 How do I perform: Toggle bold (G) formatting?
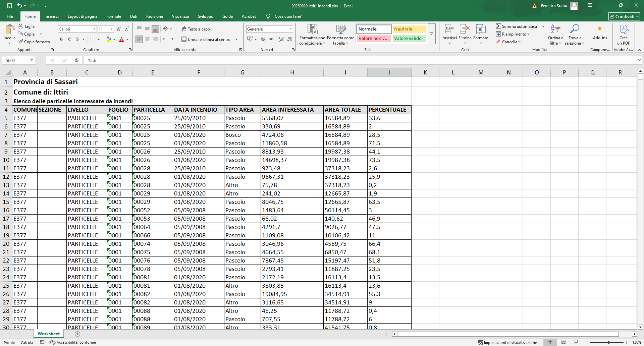coord(61,39)
